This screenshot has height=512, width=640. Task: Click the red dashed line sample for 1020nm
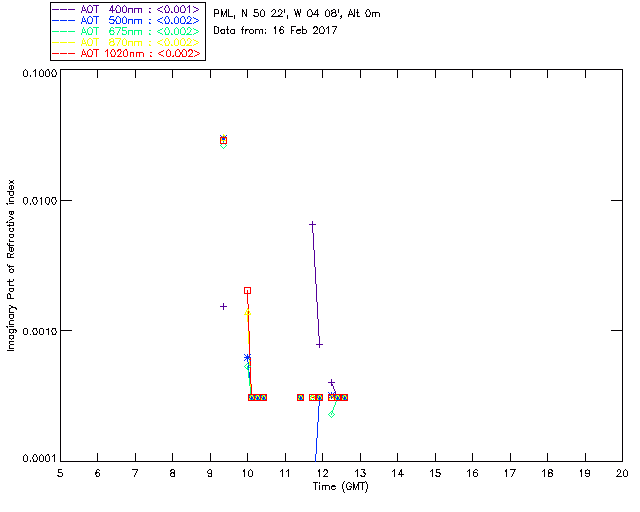click(64, 53)
